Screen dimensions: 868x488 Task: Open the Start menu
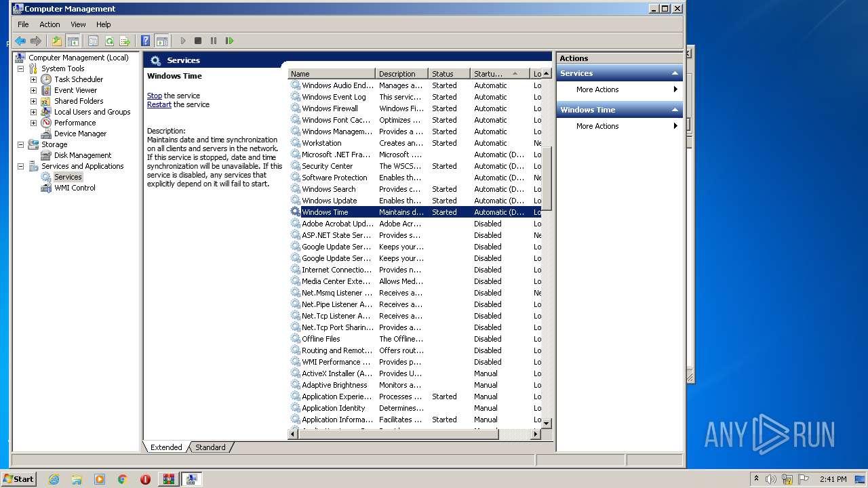click(18, 479)
